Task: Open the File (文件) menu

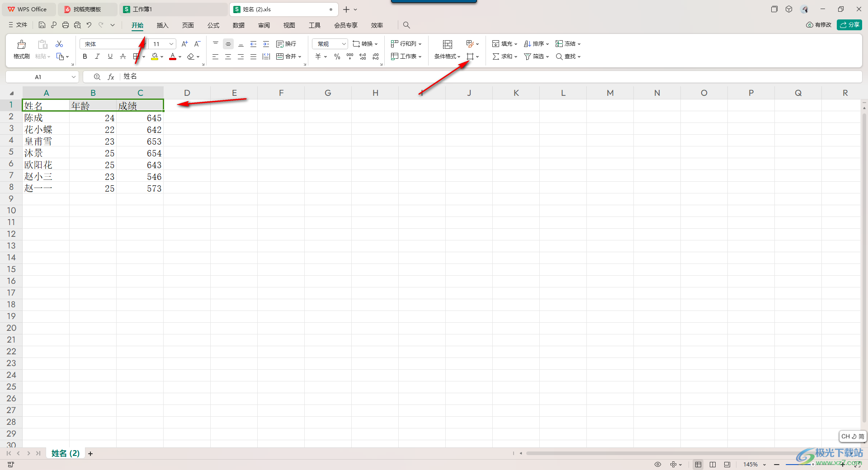Action: [18, 25]
